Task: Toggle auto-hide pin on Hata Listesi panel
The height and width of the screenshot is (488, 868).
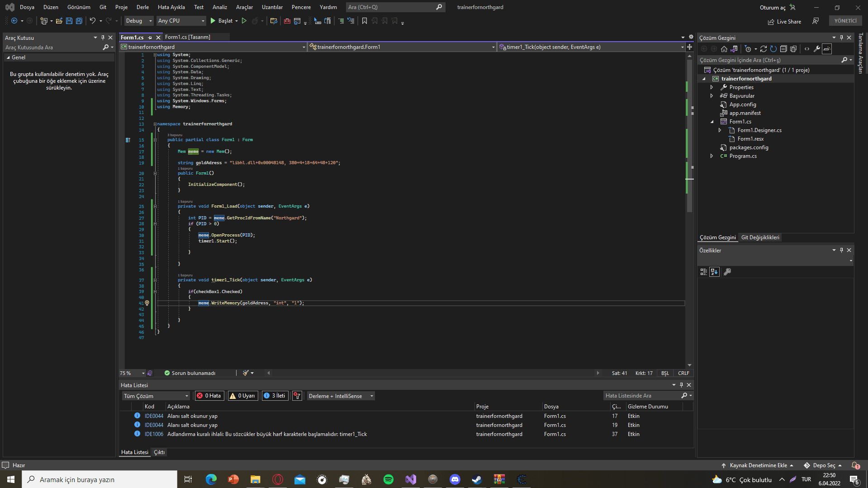Action: (681, 385)
